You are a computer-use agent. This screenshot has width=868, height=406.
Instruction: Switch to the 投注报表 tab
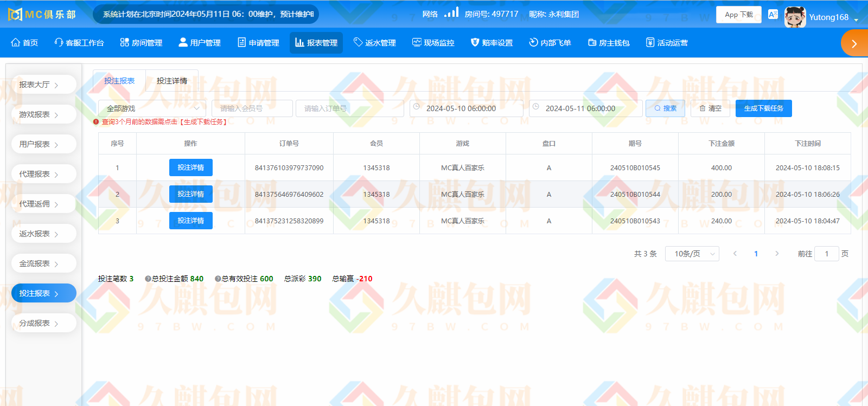119,81
